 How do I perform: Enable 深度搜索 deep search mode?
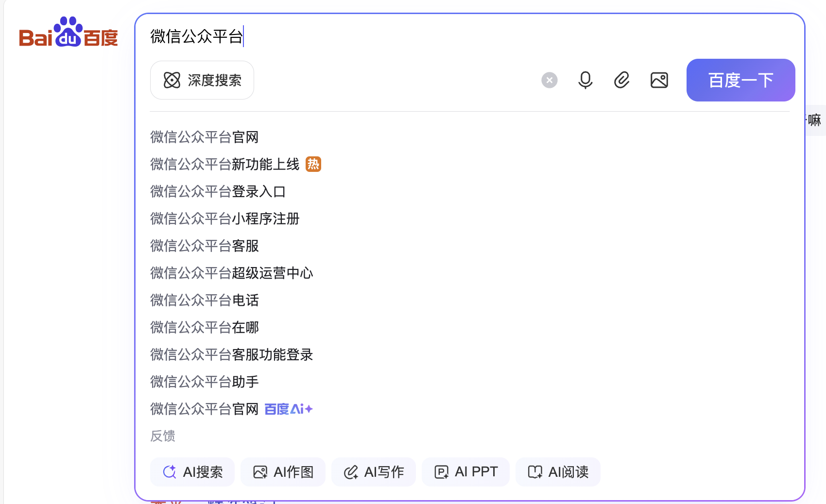pos(202,80)
